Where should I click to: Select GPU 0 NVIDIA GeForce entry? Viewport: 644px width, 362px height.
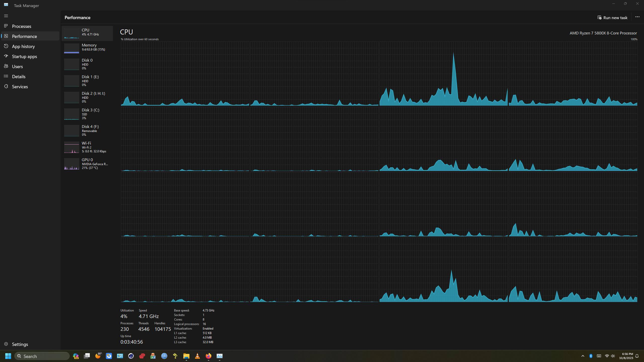pyautogui.click(x=87, y=164)
